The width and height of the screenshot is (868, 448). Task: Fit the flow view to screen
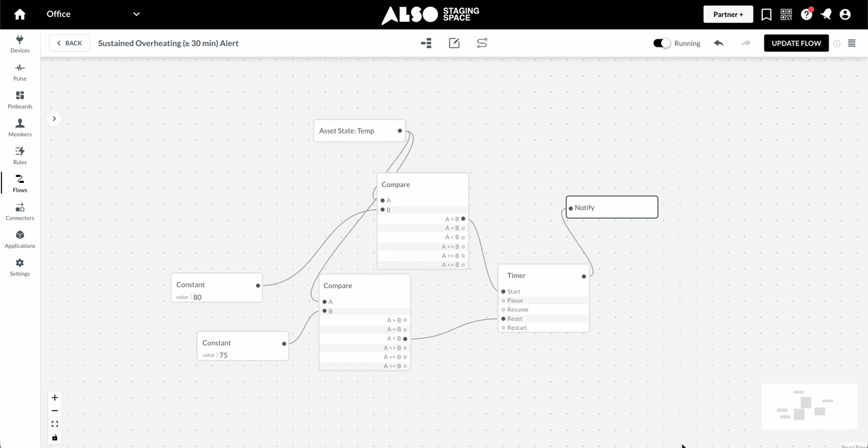pos(55,424)
